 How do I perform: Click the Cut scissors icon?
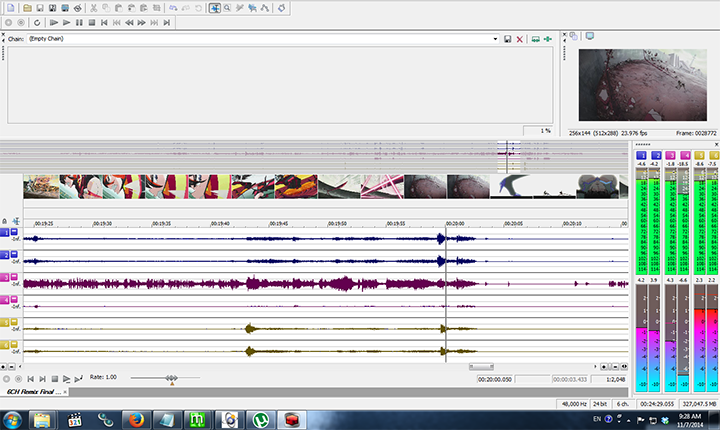[93, 8]
